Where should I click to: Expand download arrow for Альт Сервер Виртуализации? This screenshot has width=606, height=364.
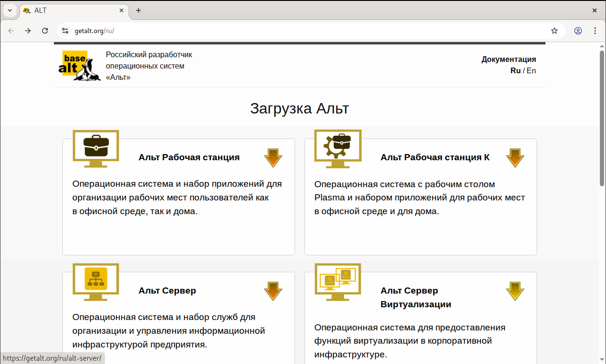(x=515, y=291)
